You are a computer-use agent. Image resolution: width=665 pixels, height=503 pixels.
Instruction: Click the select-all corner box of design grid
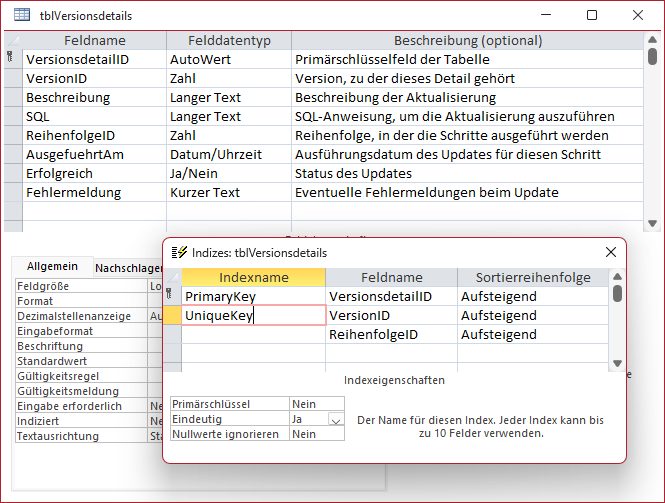click(x=13, y=40)
